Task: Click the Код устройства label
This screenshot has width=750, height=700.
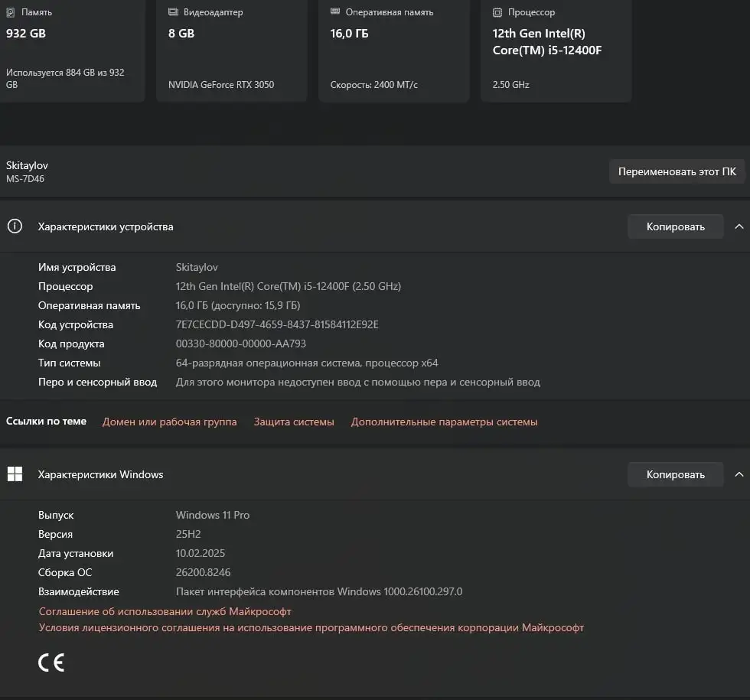Action: click(76, 324)
